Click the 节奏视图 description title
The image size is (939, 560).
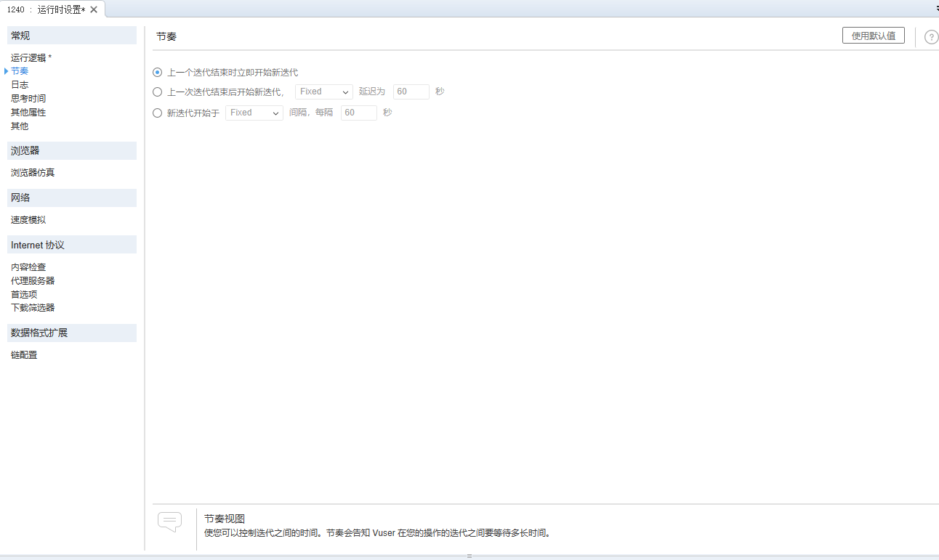(x=225, y=519)
